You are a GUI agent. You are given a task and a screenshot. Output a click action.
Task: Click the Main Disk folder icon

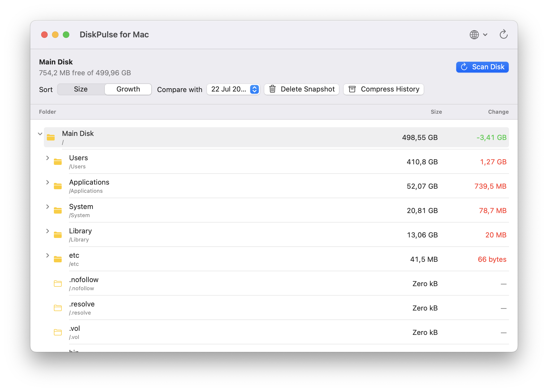pyautogui.click(x=51, y=137)
